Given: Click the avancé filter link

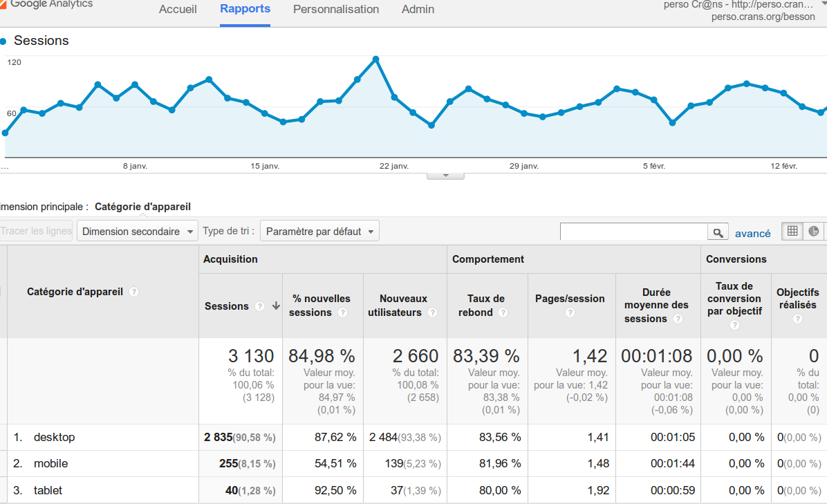Looking at the screenshot, I should click(x=752, y=233).
